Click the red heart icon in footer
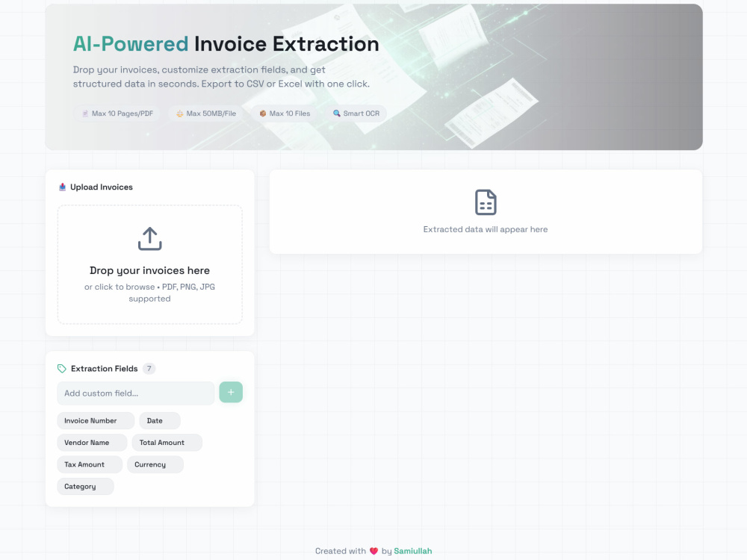The height and width of the screenshot is (560, 747). point(373,551)
